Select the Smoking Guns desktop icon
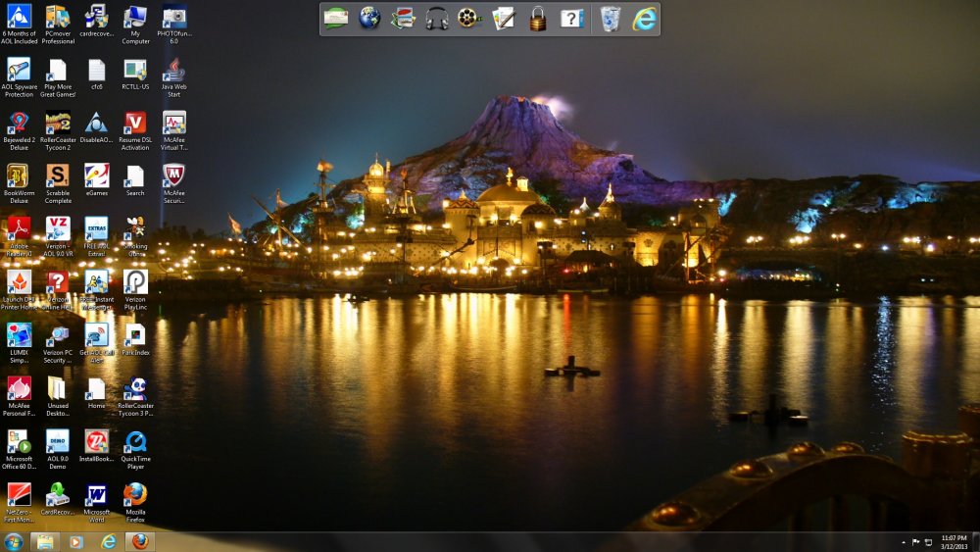 point(135,237)
